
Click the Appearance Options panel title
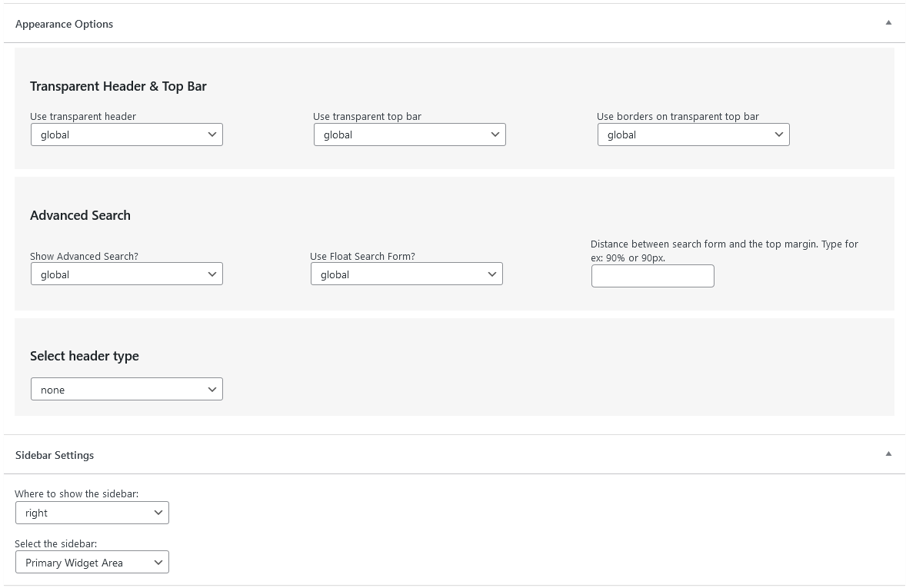pos(64,25)
